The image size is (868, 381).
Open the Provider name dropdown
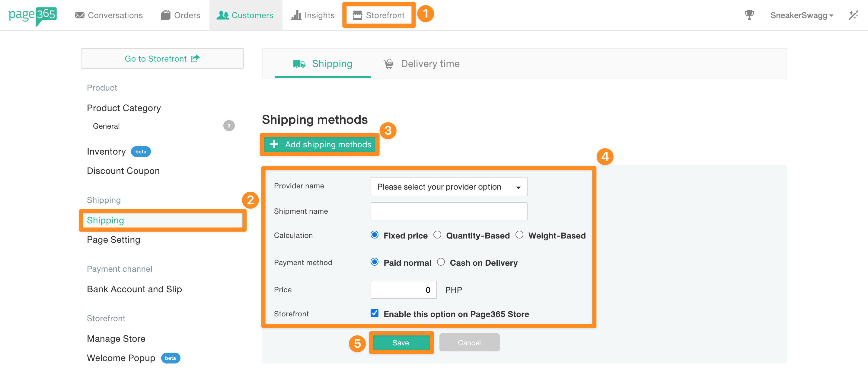(448, 187)
